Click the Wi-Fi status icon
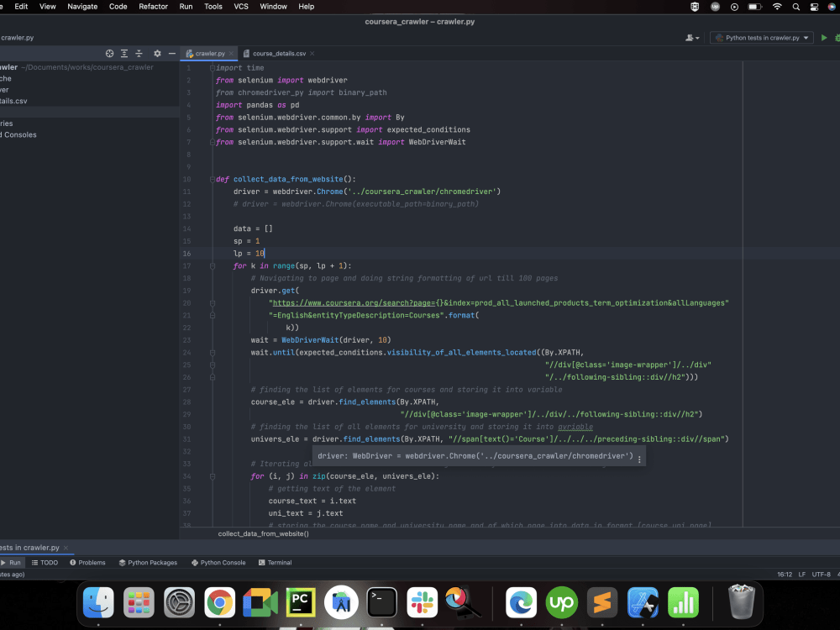840x630 pixels. coord(777,7)
